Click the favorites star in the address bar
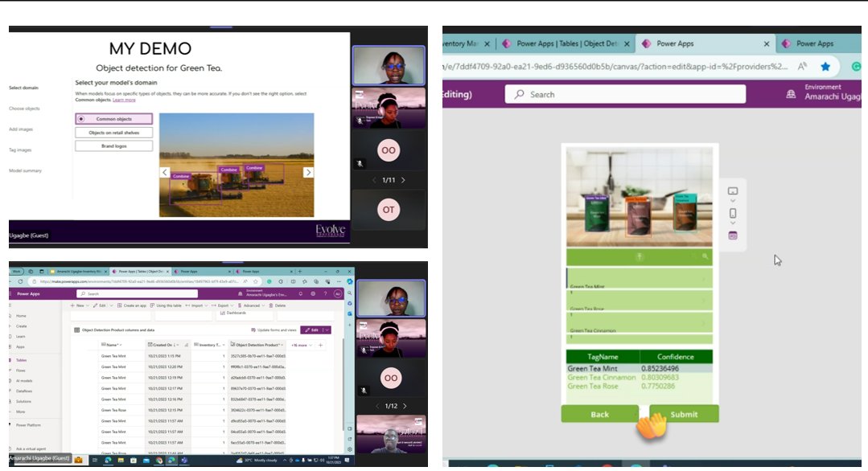Viewport: 868px width, 471px height. coord(825,67)
